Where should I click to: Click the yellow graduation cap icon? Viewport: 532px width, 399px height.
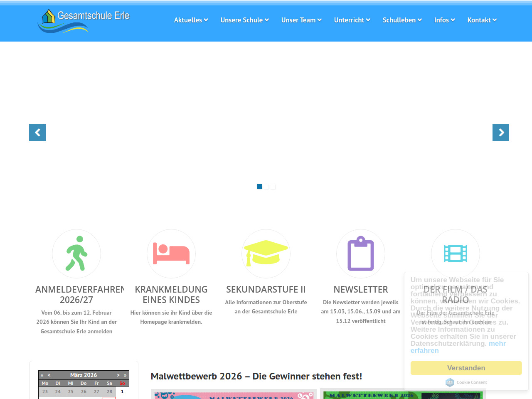tap(266, 254)
